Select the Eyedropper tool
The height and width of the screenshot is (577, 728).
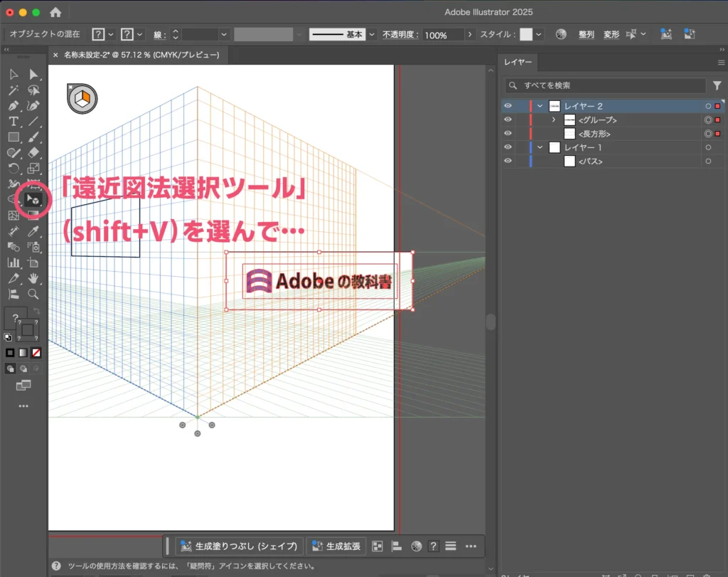(33, 231)
